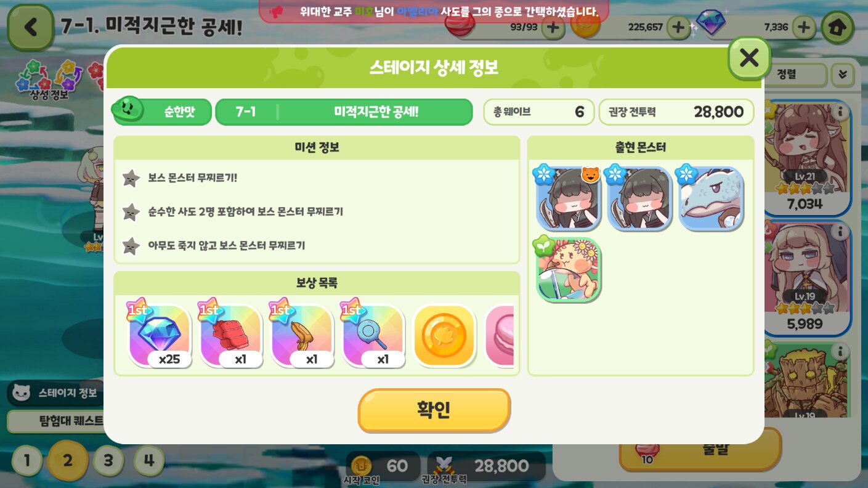The width and height of the screenshot is (868, 488).
Task: Go back using the left arrow
Action: click(30, 27)
